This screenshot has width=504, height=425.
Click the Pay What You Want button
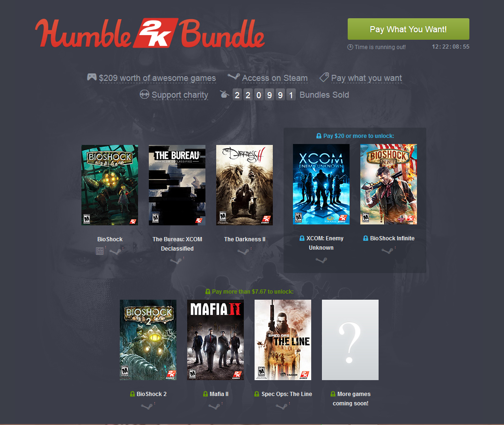[408, 29]
